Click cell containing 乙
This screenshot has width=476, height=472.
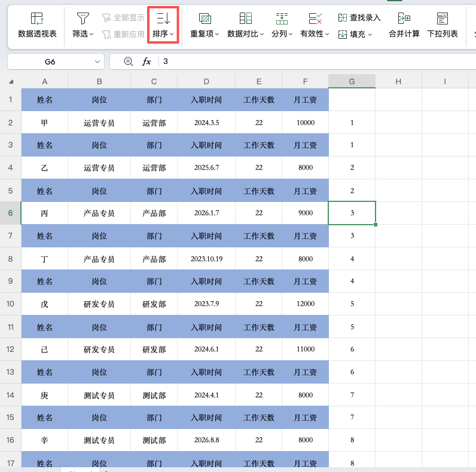(x=45, y=167)
